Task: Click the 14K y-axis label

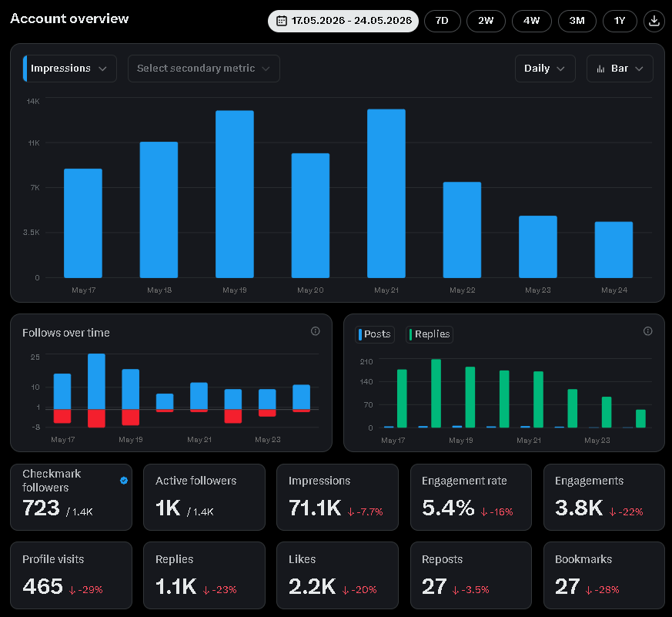Action: click(x=33, y=101)
